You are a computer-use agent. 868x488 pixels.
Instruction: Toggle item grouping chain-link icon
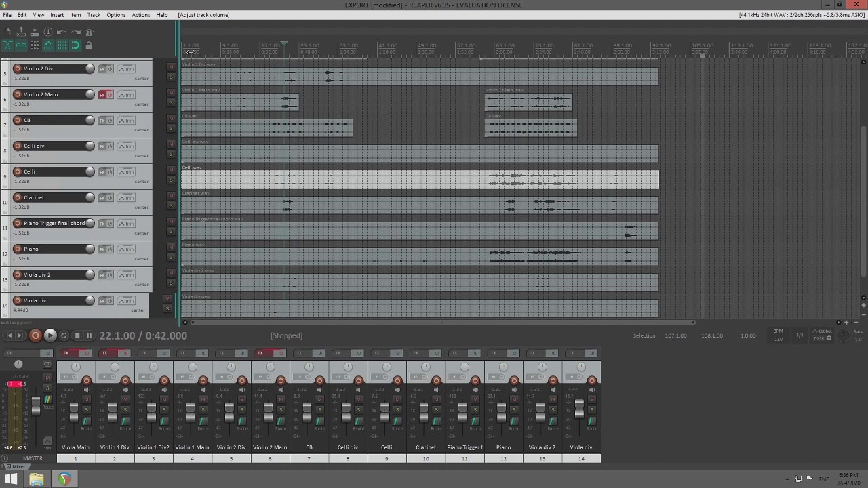pos(21,45)
